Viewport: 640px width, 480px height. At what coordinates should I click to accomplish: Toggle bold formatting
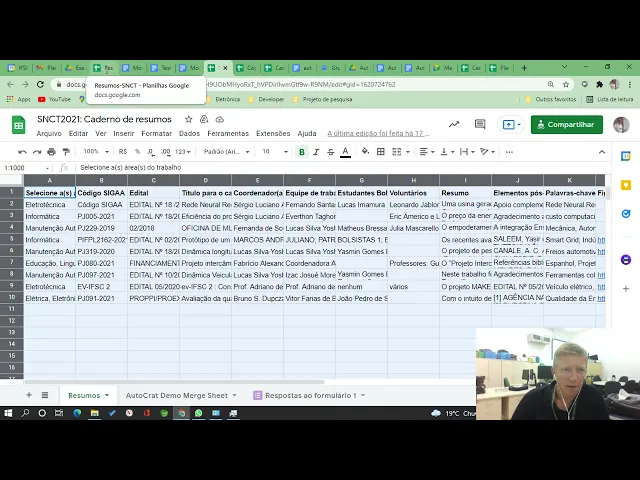tap(302, 152)
